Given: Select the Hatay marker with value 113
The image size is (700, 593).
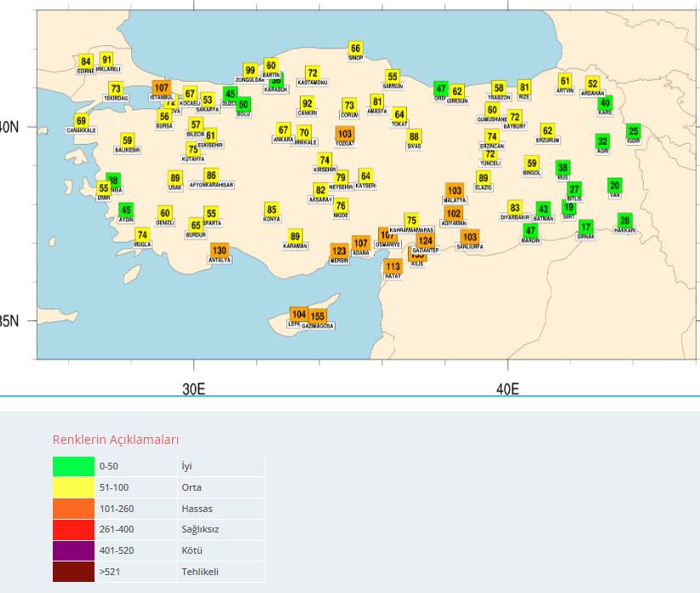Looking at the screenshot, I should tap(393, 266).
